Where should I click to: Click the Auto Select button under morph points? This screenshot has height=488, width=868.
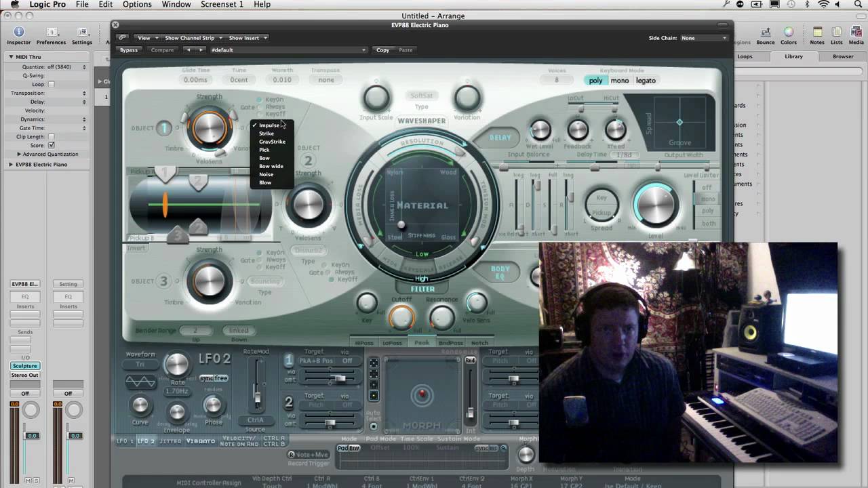coord(374,426)
